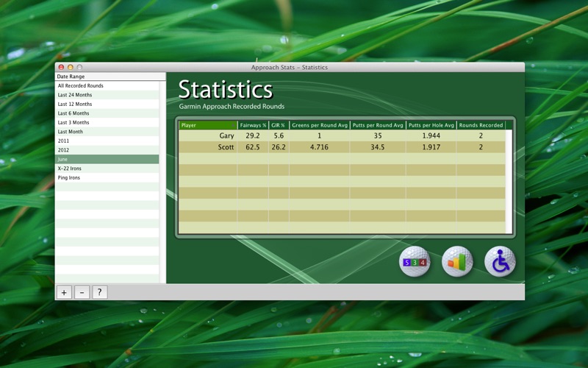
Task: Select Last Month range
Action: pyautogui.click(x=107, y=132)
